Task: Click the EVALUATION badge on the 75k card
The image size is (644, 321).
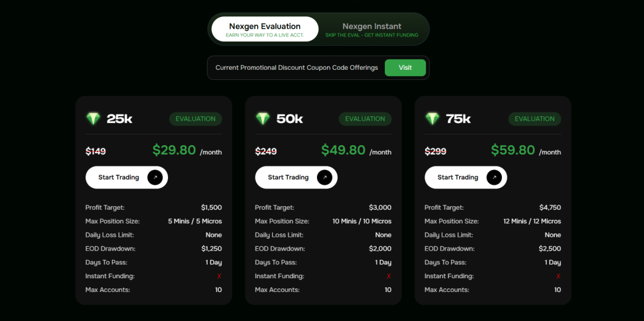Action: 535,119
